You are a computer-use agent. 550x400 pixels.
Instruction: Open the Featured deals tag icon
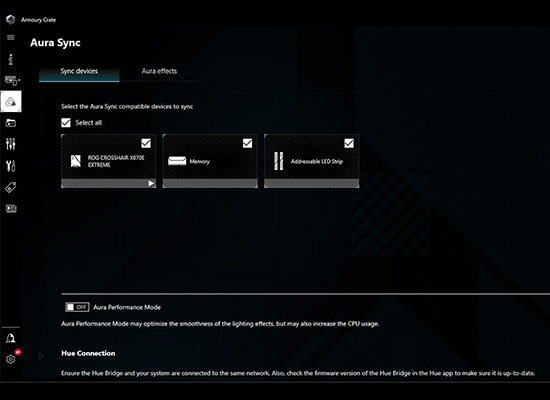click(x=11, y=187)
